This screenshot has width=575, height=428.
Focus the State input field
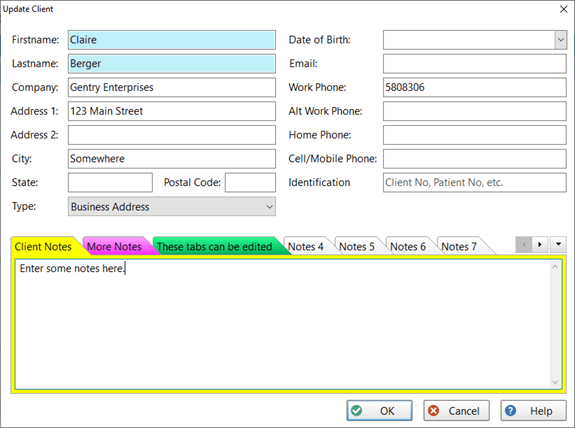[x=110, y=183]
